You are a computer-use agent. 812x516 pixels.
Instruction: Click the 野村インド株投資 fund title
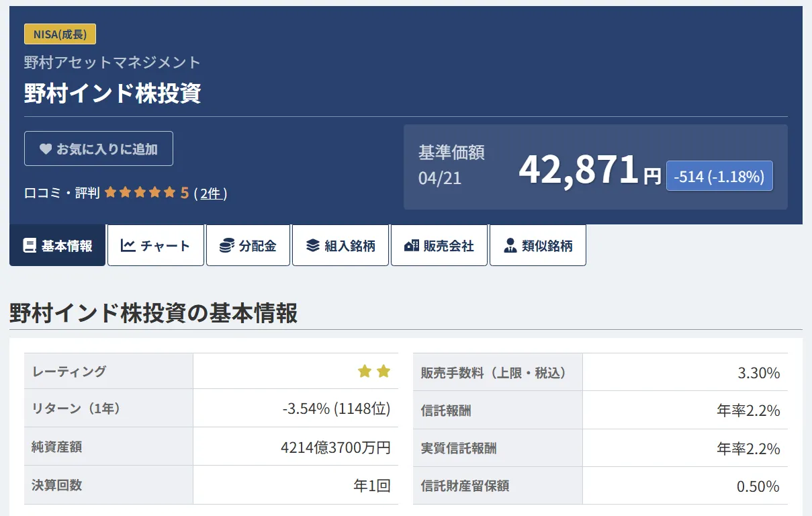[112, 93]
